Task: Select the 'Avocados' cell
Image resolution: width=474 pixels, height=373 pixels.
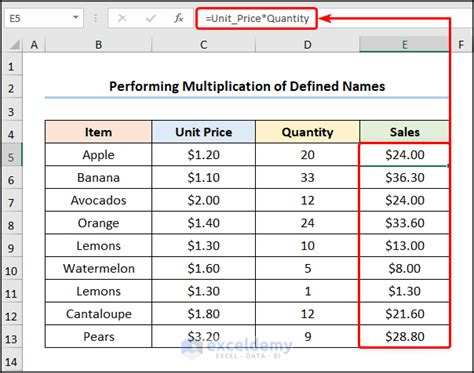Action: [98, 200]
